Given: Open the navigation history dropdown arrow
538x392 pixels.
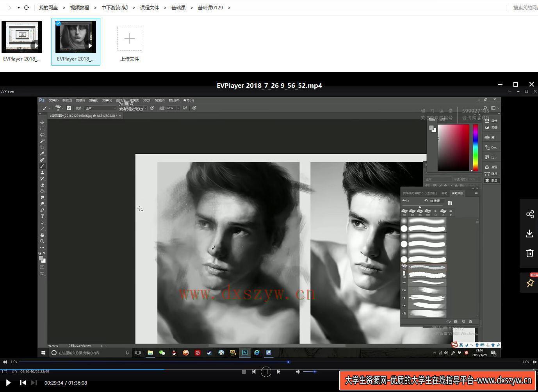Looking at the screenshot, I should tap(18, 7).
